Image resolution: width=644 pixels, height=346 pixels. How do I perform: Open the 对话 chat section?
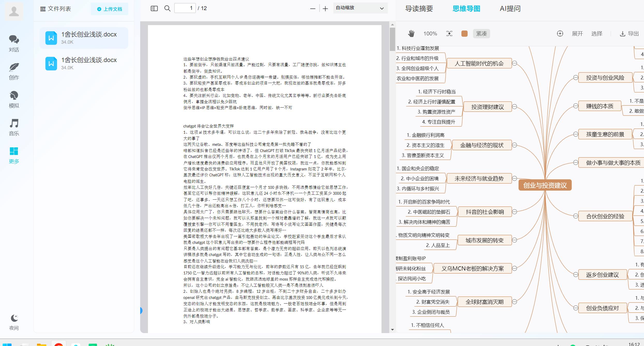coord(14,43)
